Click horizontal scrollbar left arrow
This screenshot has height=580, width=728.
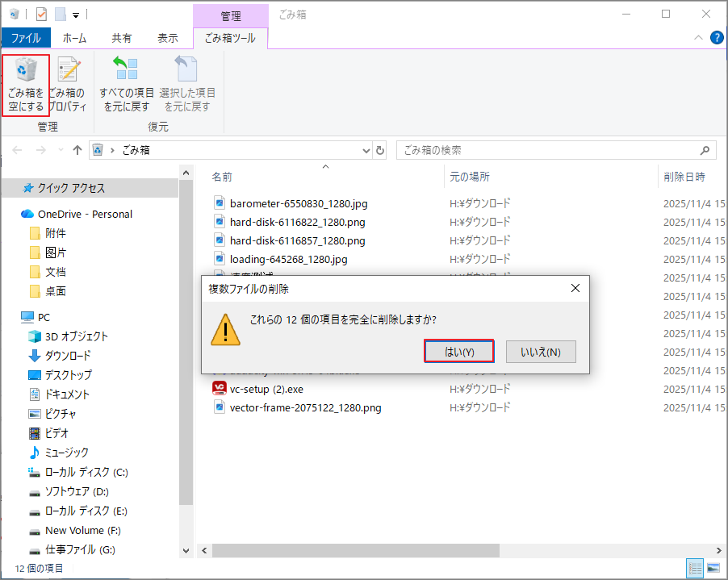204,550
